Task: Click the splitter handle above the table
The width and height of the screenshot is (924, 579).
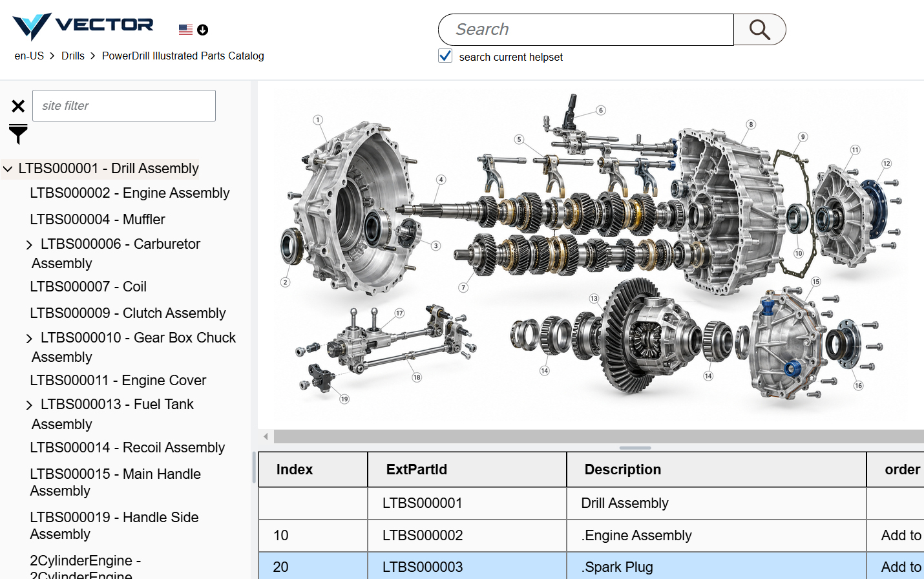Action: click(x=635, y=448)
